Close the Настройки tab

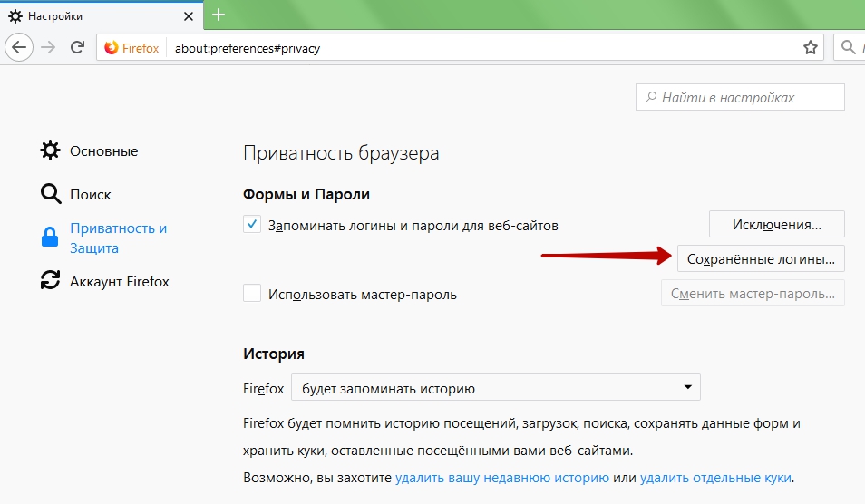[187, 15]
